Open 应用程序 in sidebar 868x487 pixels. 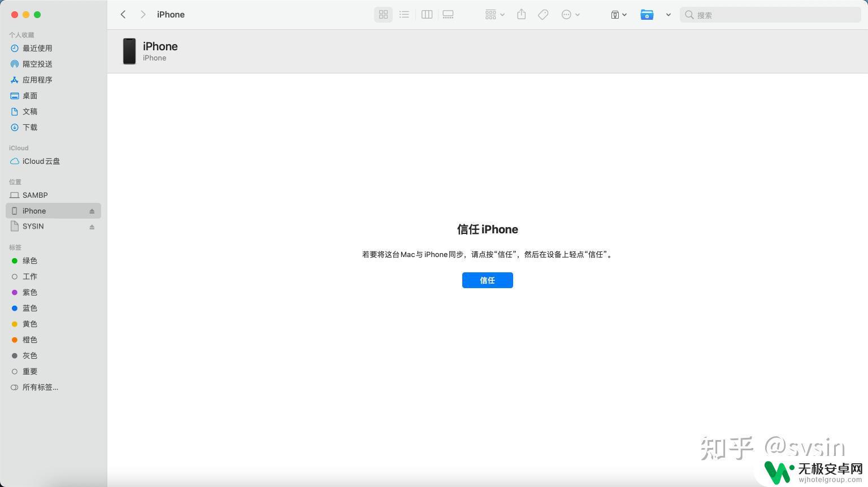[53, 80]
